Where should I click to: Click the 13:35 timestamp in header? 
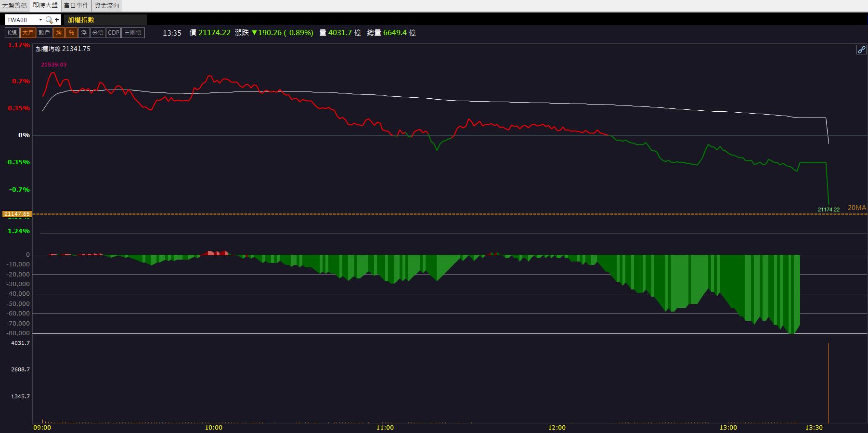coord(172,33)
